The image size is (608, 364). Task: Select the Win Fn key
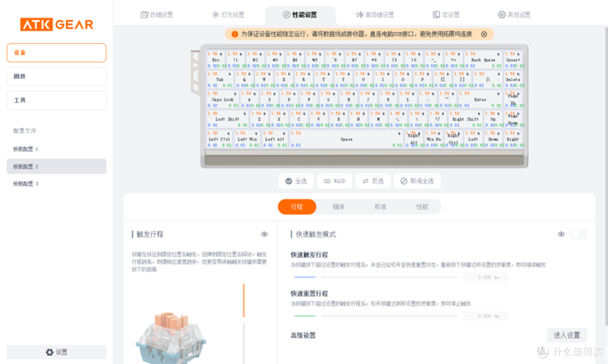click(434, 139)
